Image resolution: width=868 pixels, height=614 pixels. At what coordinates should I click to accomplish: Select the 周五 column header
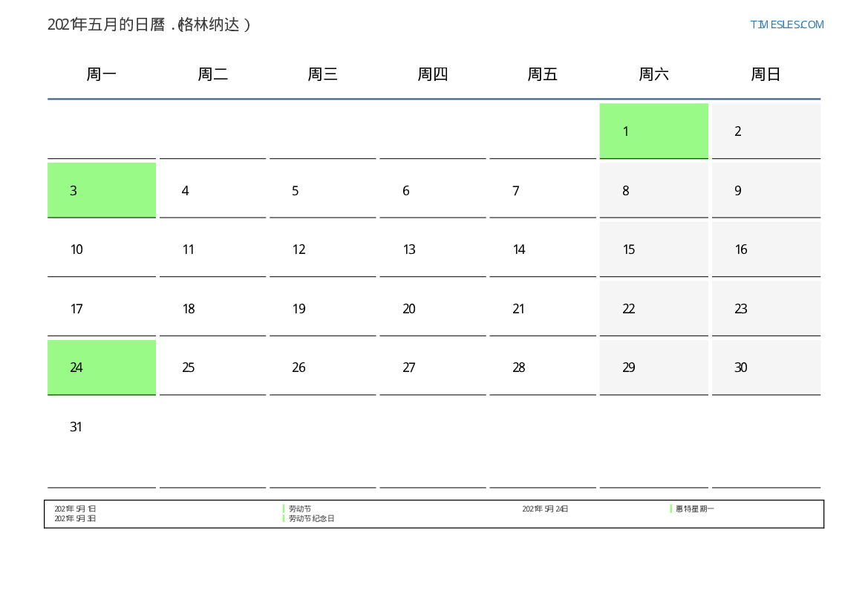pos(543,74)
